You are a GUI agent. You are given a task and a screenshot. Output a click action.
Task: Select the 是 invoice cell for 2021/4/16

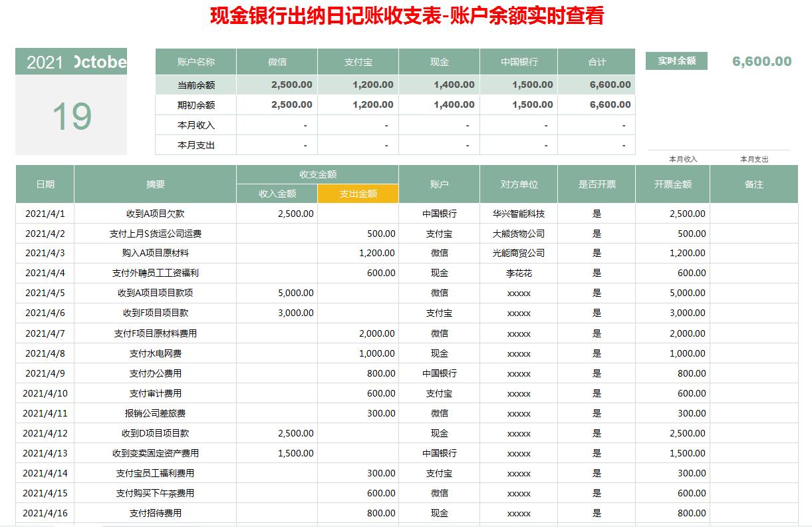coord(597,512)
